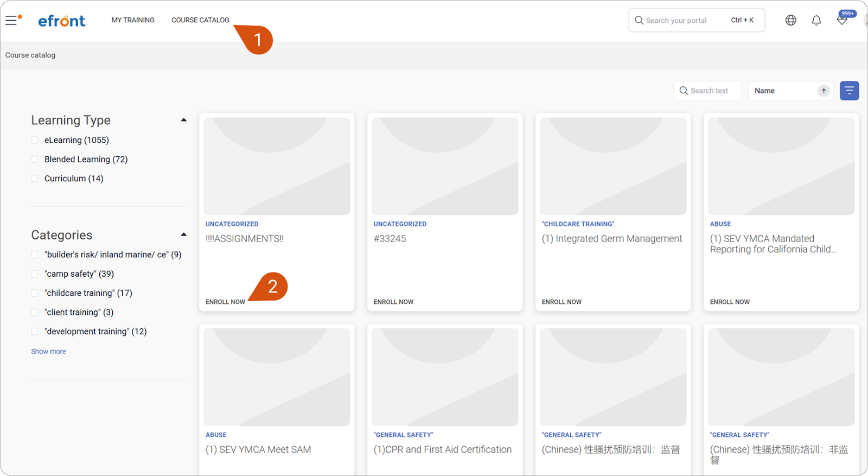Image resolution: width=868 pixels, height=476 pixels.
Task: Check the "development training" (12) category
Action: [35, 332]
